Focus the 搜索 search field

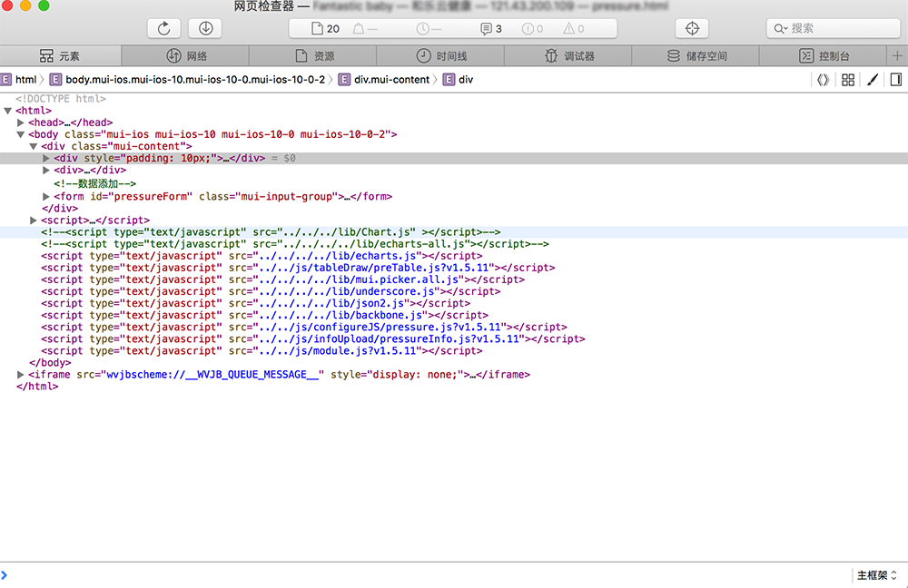click(834, 28)
